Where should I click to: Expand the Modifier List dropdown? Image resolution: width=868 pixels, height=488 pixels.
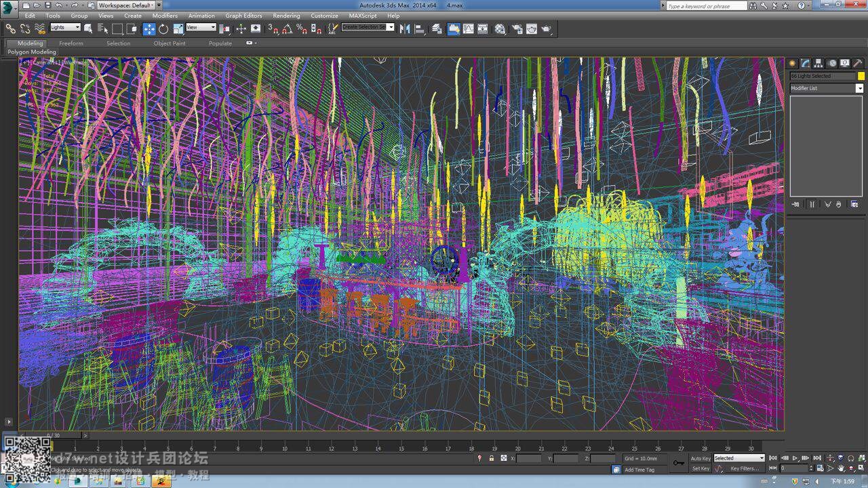tap(827, 88)
